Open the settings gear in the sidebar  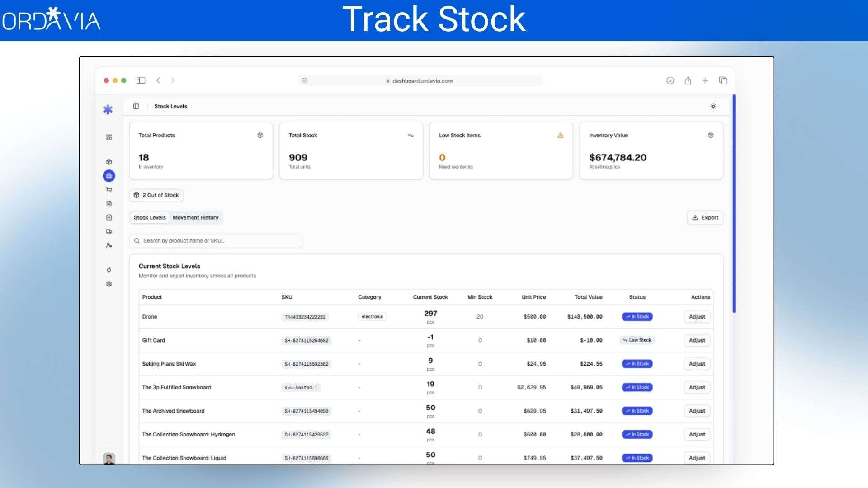108,284
